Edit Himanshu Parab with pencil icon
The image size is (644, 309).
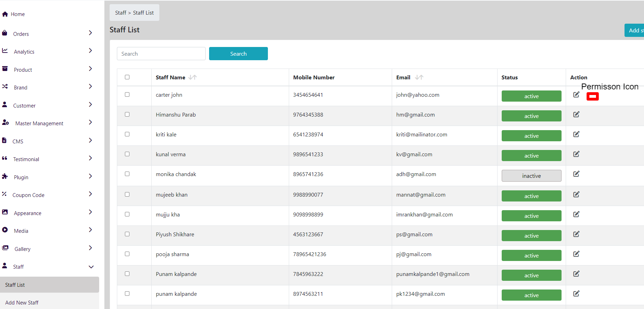coord(577,114)
